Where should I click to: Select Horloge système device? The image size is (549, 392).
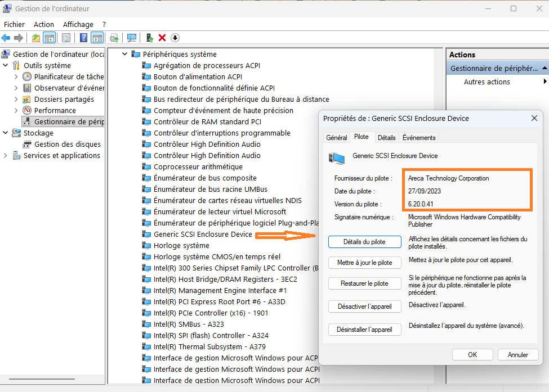coord(181,245)
